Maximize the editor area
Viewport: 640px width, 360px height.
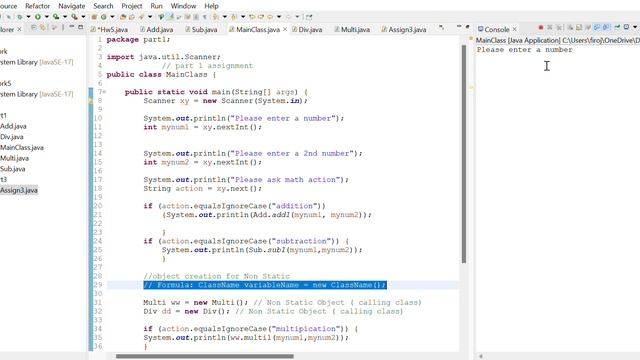[x=468, y=27]
